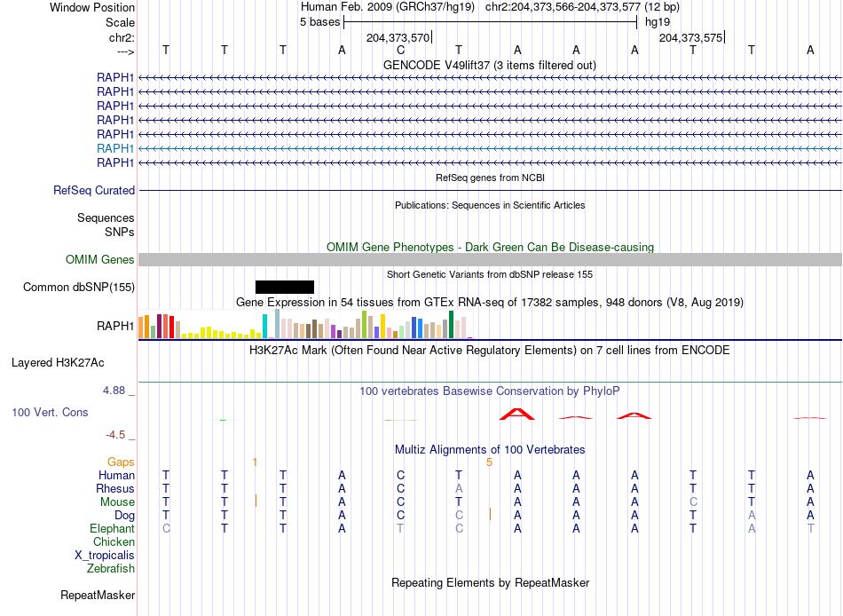Click the orange insertion tick in Dog row

490,514
